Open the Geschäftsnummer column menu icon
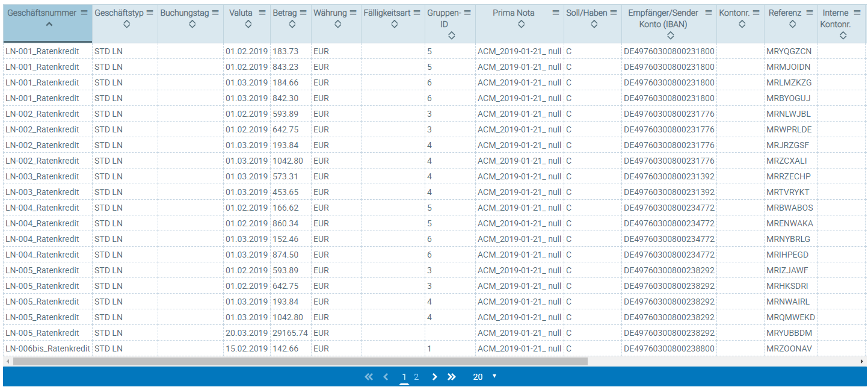The height and width of the screenshot is (390, 868). click(x=84, y=13)
